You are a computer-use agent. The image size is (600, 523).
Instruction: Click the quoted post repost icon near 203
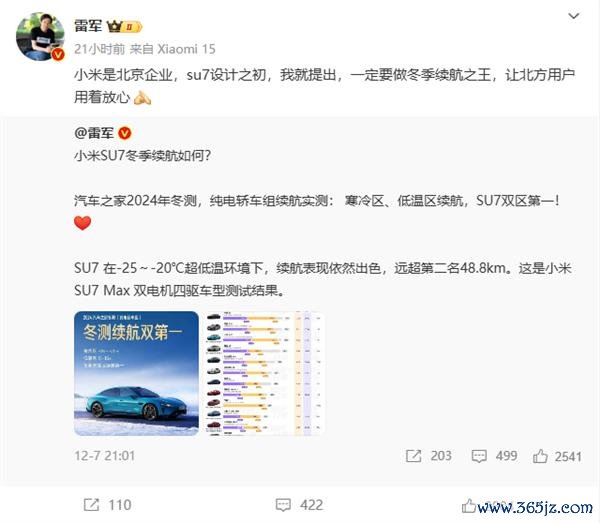[x=413, y=456]
